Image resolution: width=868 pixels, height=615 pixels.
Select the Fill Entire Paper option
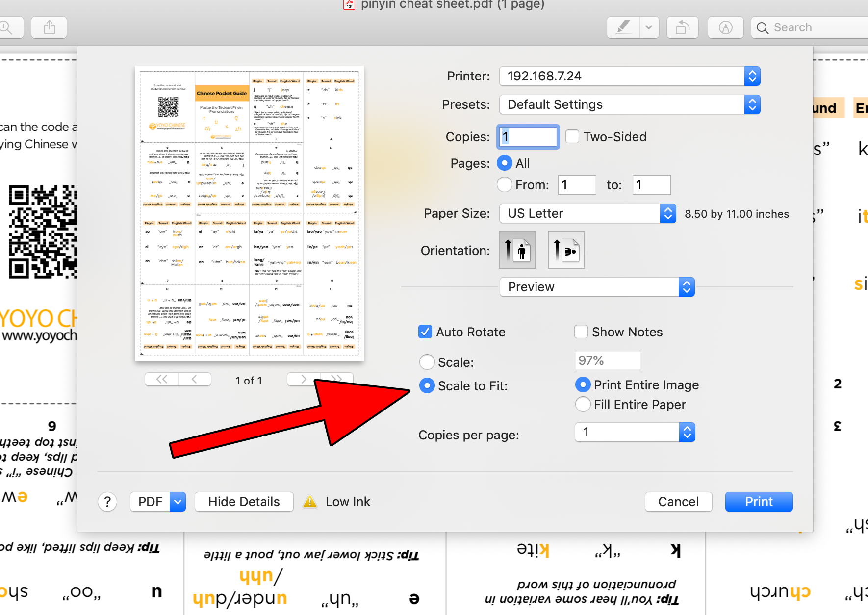click(583, 405)
